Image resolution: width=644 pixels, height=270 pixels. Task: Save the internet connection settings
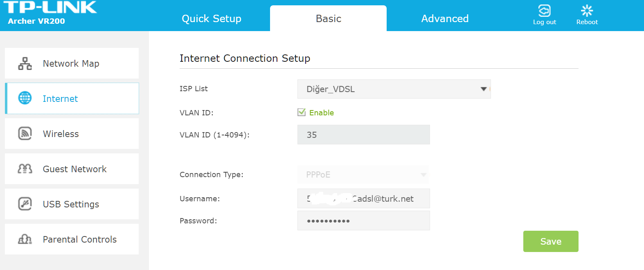click(x=551, y=241)
